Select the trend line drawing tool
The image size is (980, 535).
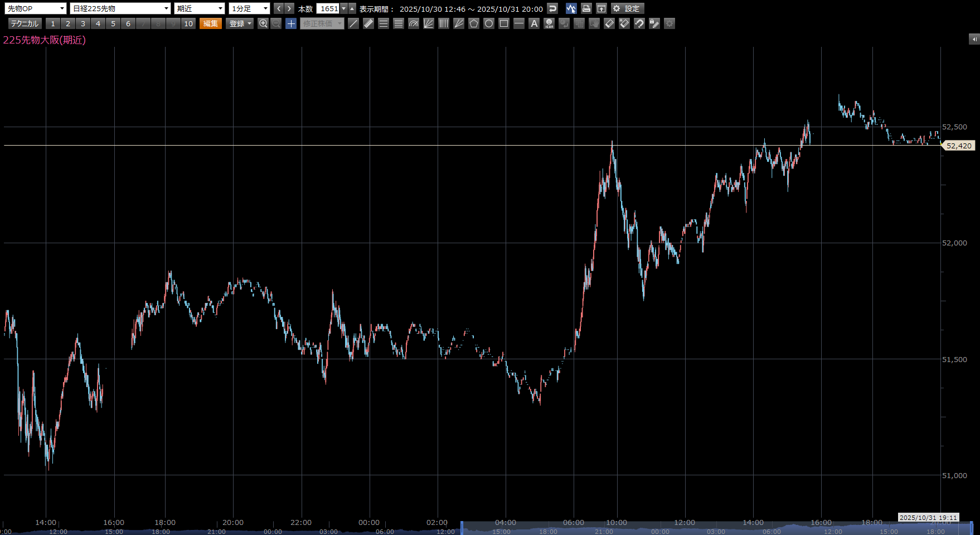353,23
